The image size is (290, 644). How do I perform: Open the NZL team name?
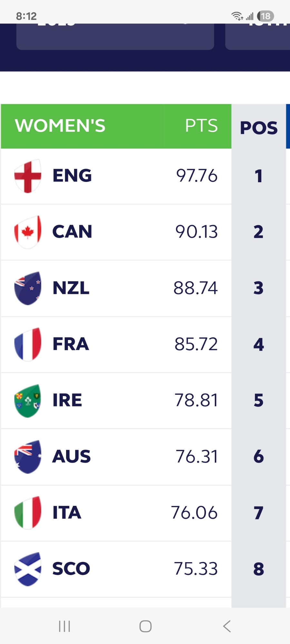[71, 288]
